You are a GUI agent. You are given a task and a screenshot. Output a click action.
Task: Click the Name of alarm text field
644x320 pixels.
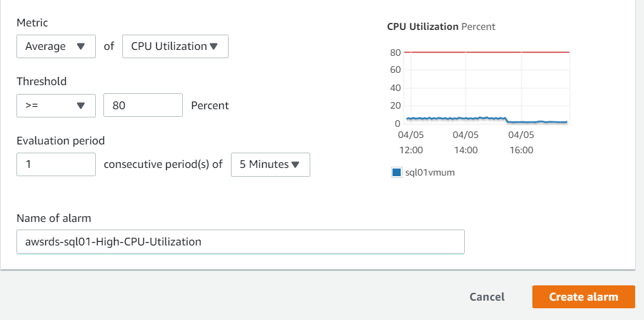240,241
